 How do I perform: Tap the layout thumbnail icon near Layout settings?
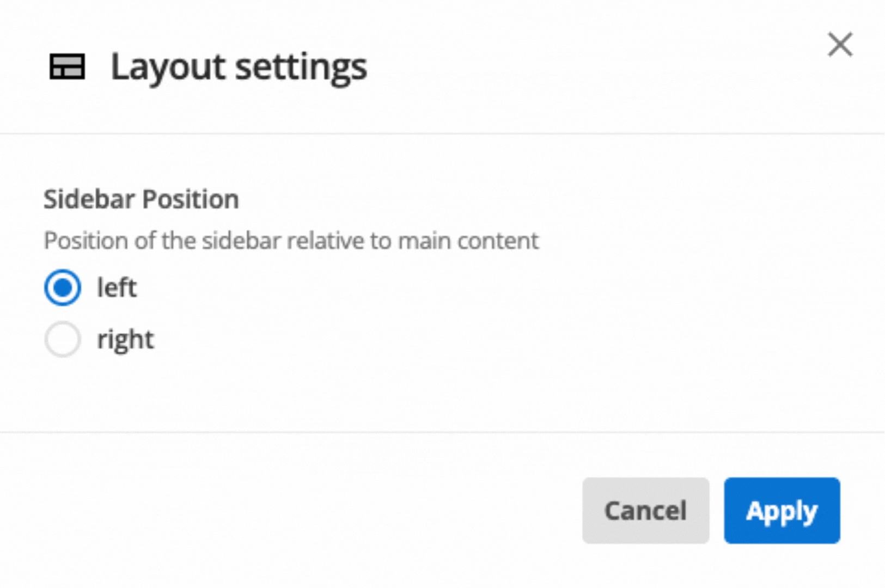tap(67, 66)
